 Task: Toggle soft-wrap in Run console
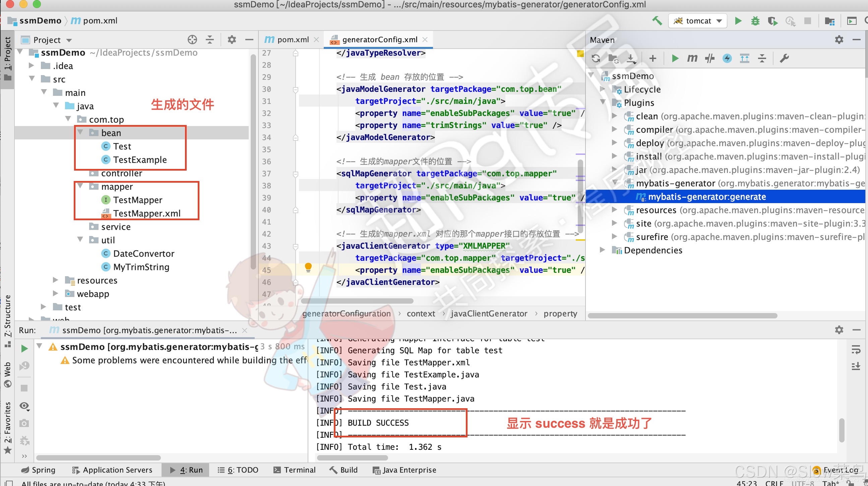pyautogui.click(x=856, y=350)
